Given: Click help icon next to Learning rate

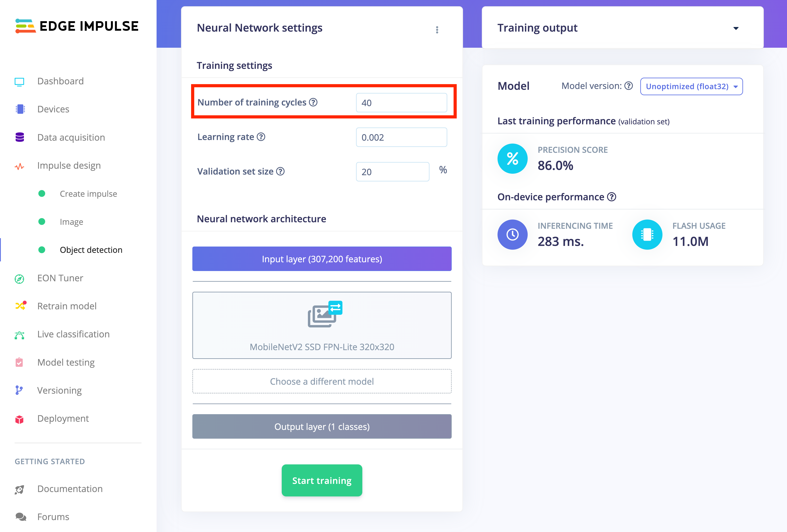Looking at the screenshot, I should 261,137.
